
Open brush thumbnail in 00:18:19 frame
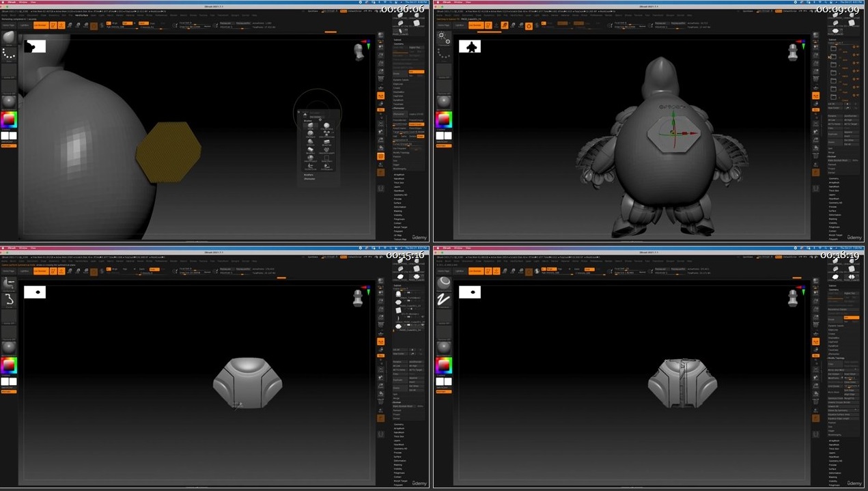pos(443,283)
